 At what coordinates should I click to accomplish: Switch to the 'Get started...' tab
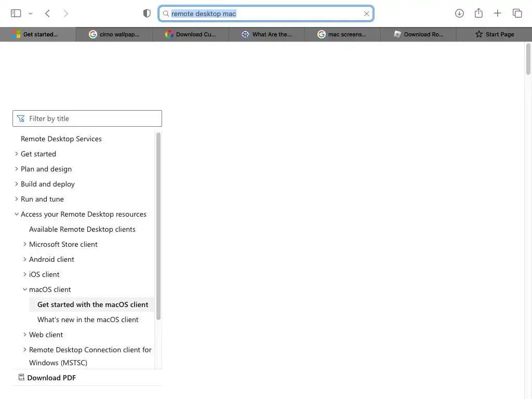[x=38, y=34]
